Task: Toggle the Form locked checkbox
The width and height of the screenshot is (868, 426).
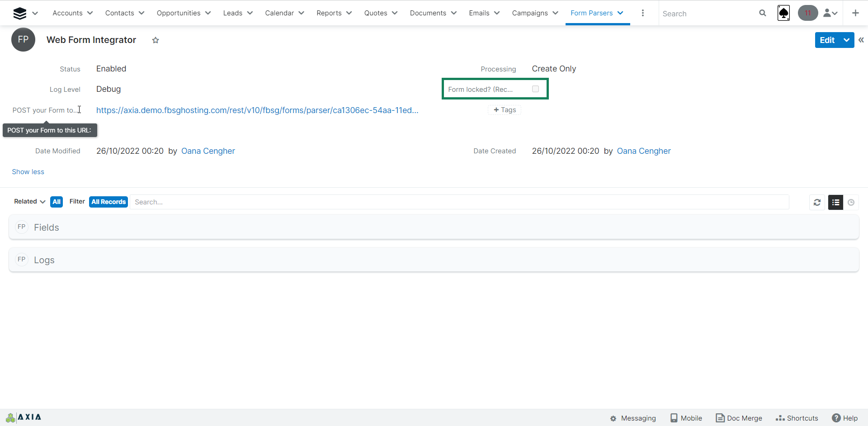Action: click(535, 89)
